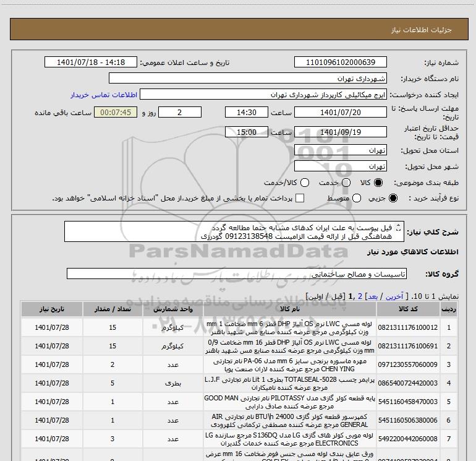Click the TOTALSEAL-5028 primer description
The image size is (476, 461).
click(289, 383)
